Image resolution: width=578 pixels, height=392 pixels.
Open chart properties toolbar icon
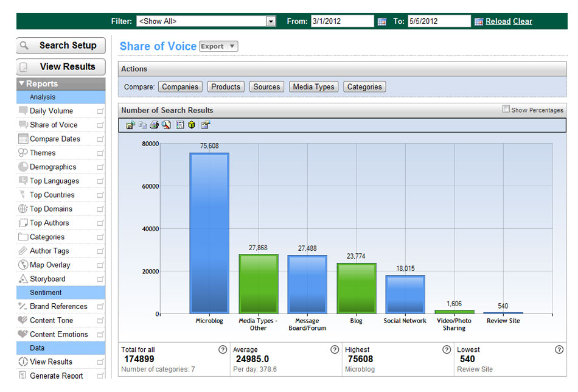pos(205,125)
